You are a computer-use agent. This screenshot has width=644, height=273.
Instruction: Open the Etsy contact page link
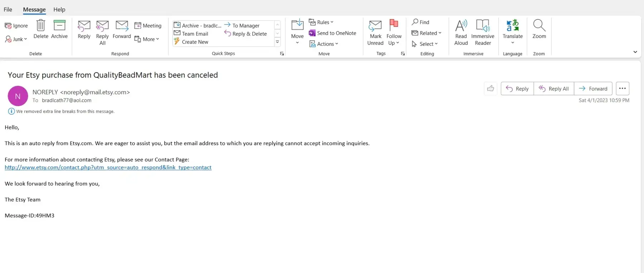click(108, 167)
